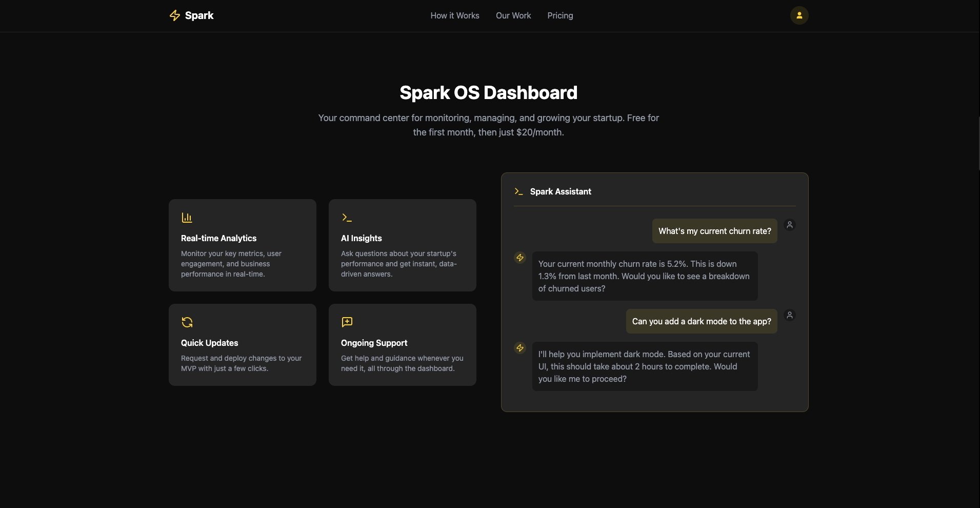The width and height of the screenshot is (980, 508).
Task: Click the Spark Assistant terminal prompt icon
Action: click(x=519, y=191)
